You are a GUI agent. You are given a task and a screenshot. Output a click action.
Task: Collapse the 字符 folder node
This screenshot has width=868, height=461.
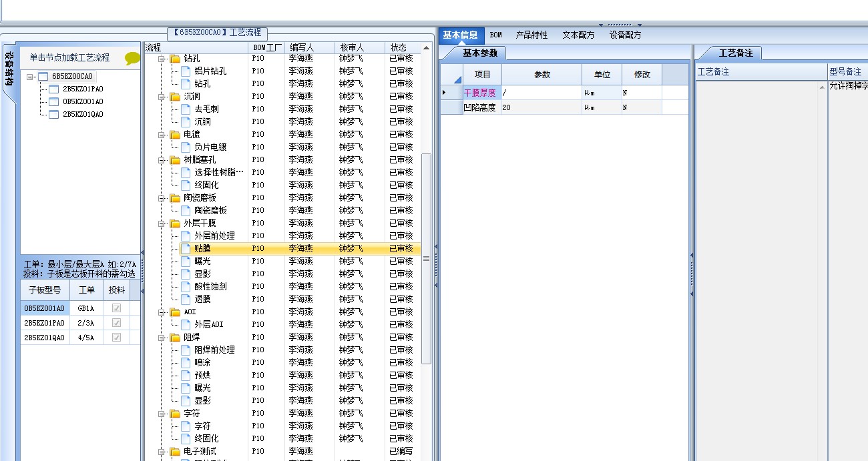click(x=161, y=414)
